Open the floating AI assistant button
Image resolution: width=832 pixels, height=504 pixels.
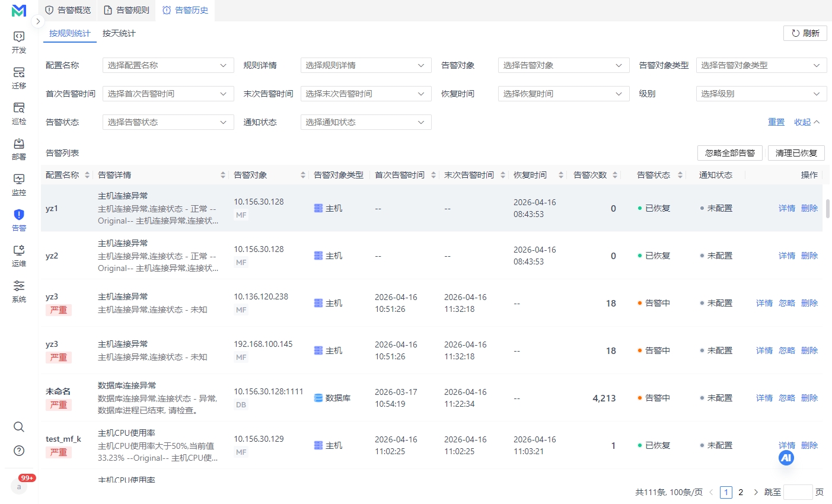[x=786, y=458]
